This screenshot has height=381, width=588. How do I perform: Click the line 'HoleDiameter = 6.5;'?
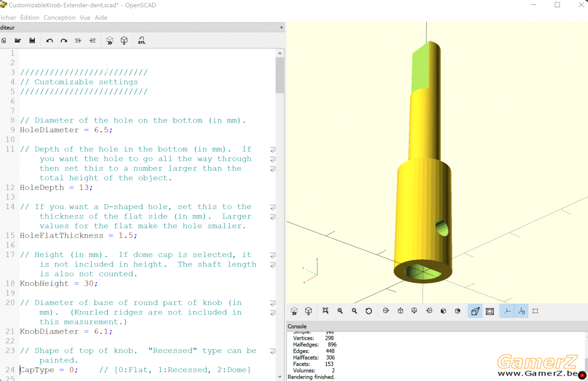point(66,130)
